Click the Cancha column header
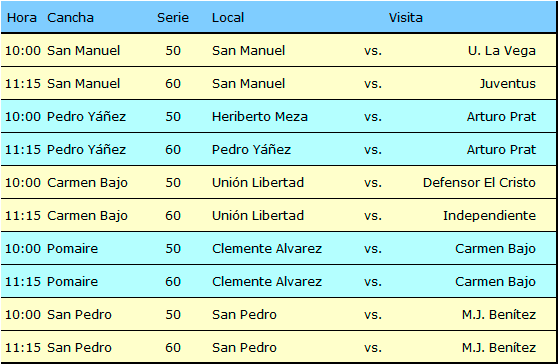 coord(70,17)
